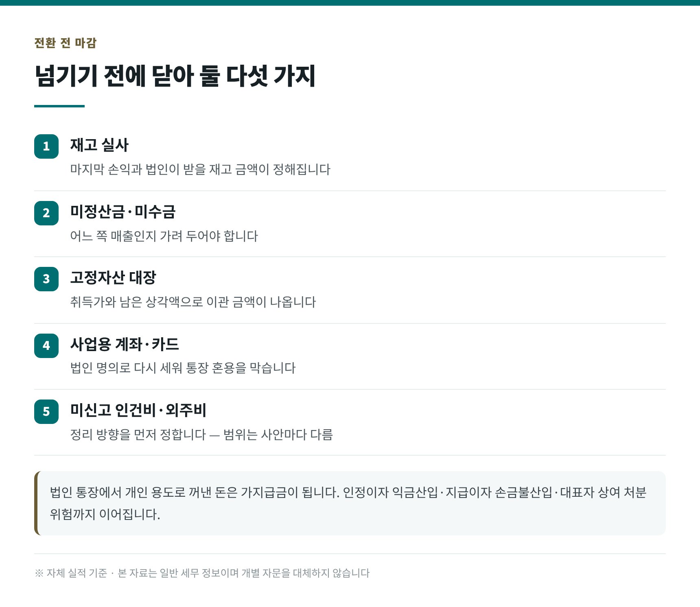The image size is (700, 607).
Task: Select the heading 미신고 인건비·외주비
Action: click(138, 410)
